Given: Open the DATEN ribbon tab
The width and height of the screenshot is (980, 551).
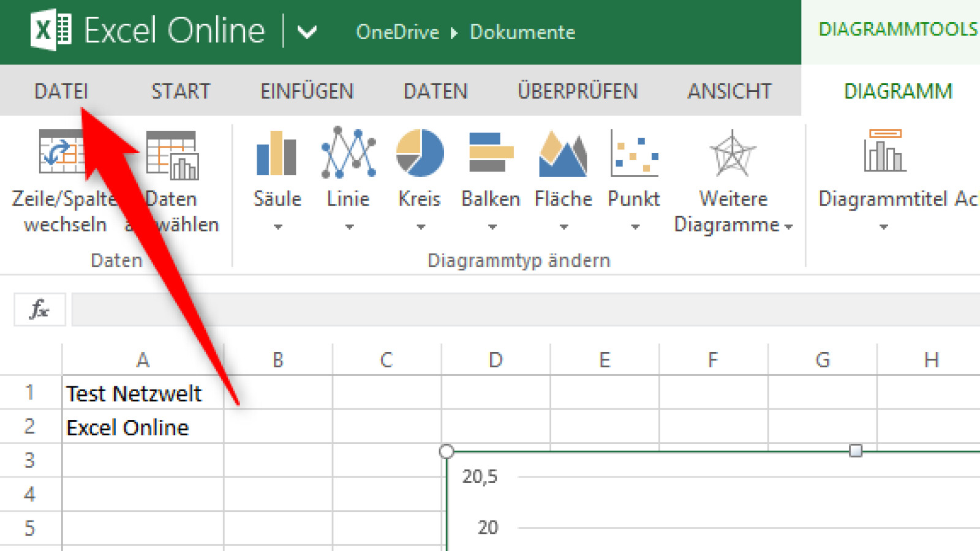Looking at the screenshot, I should [435, 91].
